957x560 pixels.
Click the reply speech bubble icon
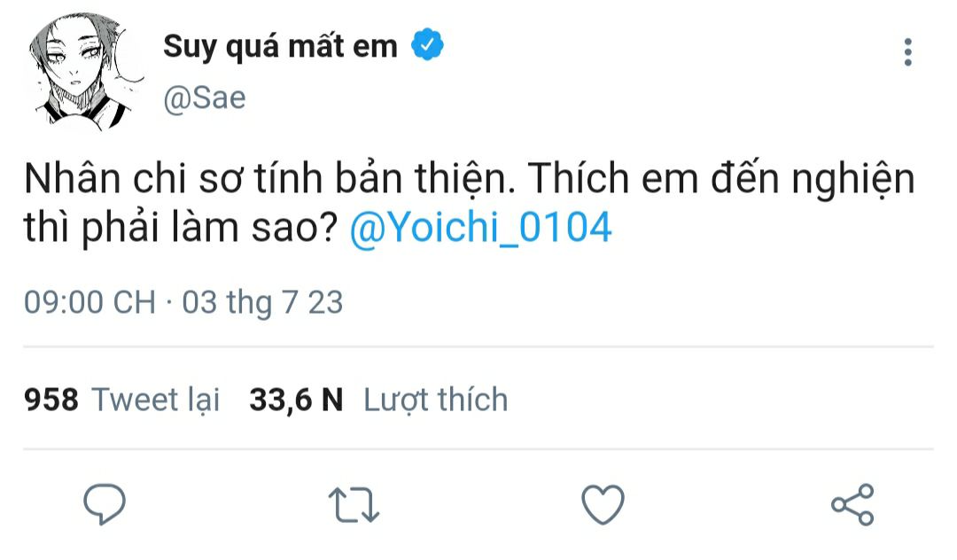click(x=105, y=504)
